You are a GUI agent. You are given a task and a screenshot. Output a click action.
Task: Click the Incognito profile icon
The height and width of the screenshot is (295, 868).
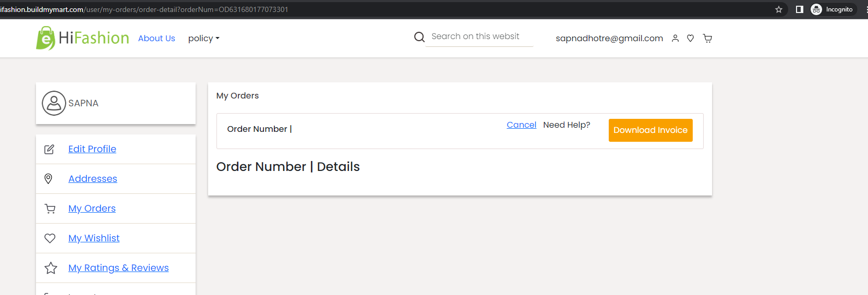pos(816,9)
